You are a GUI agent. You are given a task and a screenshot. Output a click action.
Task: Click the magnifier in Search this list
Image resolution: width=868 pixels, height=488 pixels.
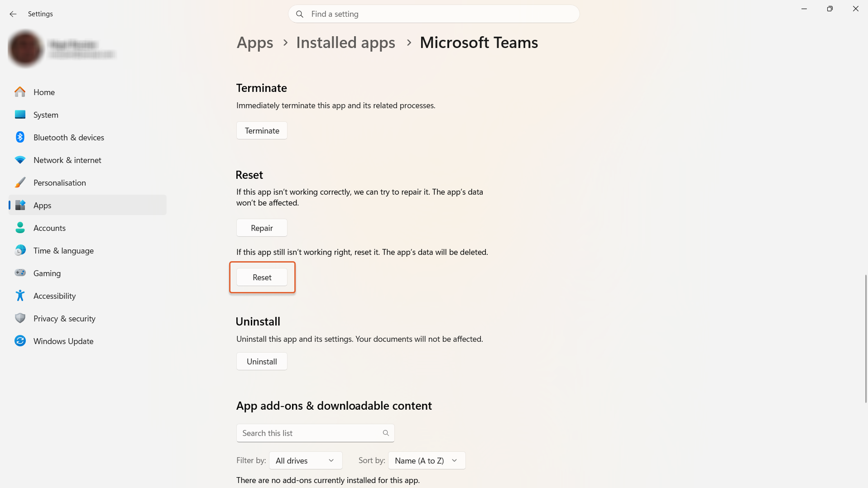386,433
